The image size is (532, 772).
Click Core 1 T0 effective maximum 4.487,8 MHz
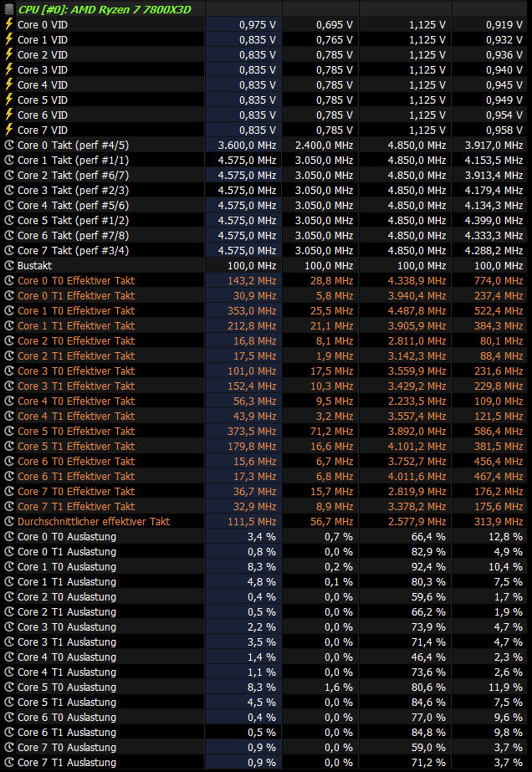417,310
